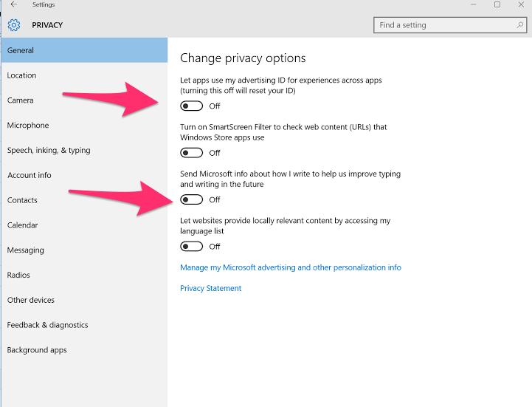
Task: Toggle the advertising ID switch
Action: (191, 106)
